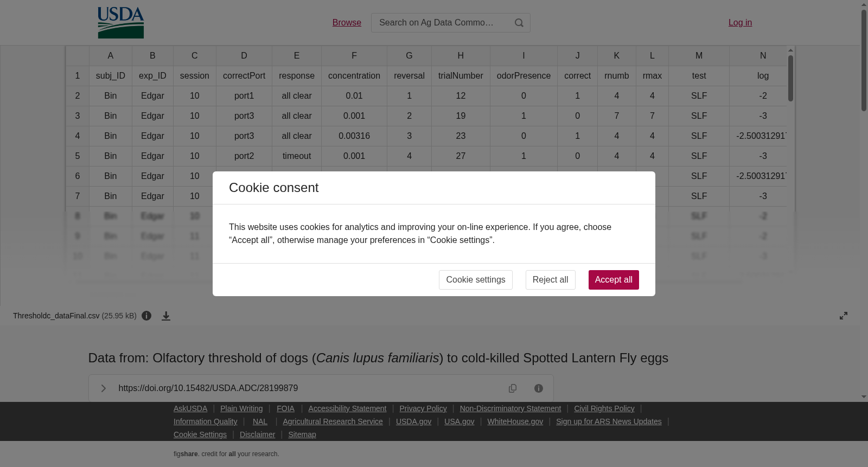The width and height of the screenshot is (868, 467).
Task: Open the Agricultural Research Service link
Action: coord(333,421)
